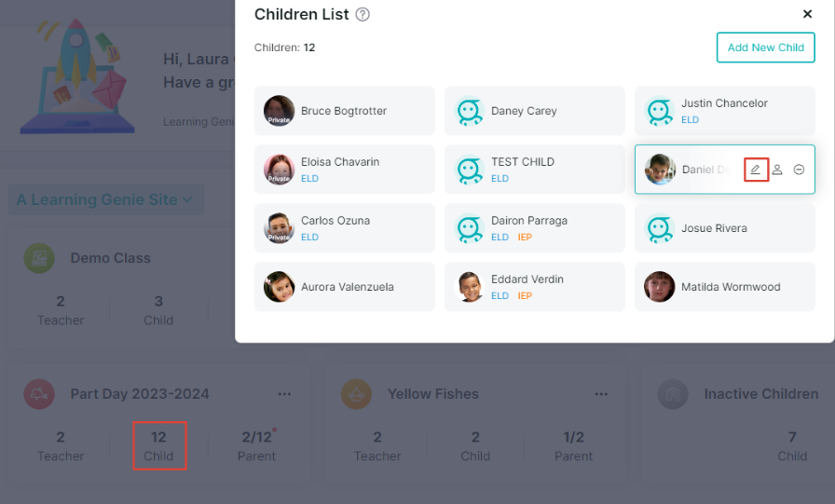Open the Inactive Children class icon
The image size is (835, 504).
pyautogui.click(x=673, y=394)
